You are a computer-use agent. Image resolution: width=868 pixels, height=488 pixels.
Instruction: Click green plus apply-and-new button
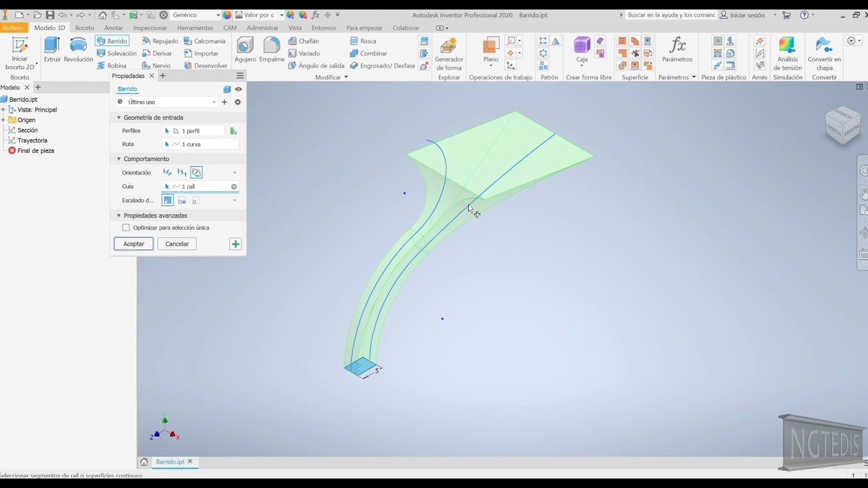[235, 244]
